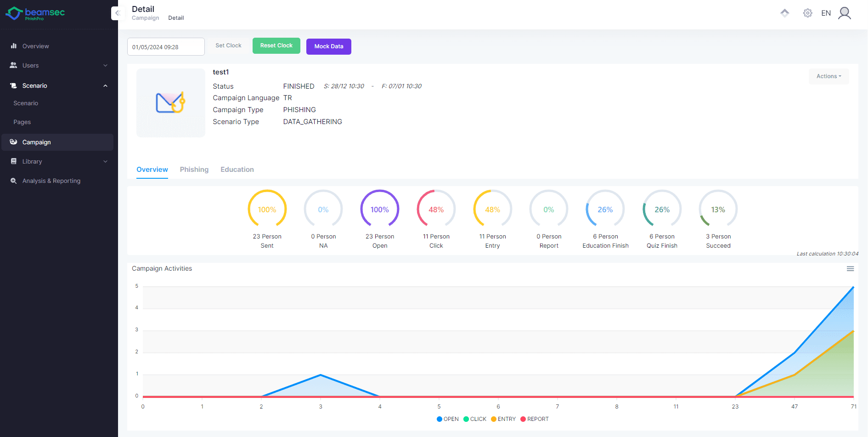Select the Library icon in the sidebar
The width and height of the screenshot is (868, 437).
13,161
